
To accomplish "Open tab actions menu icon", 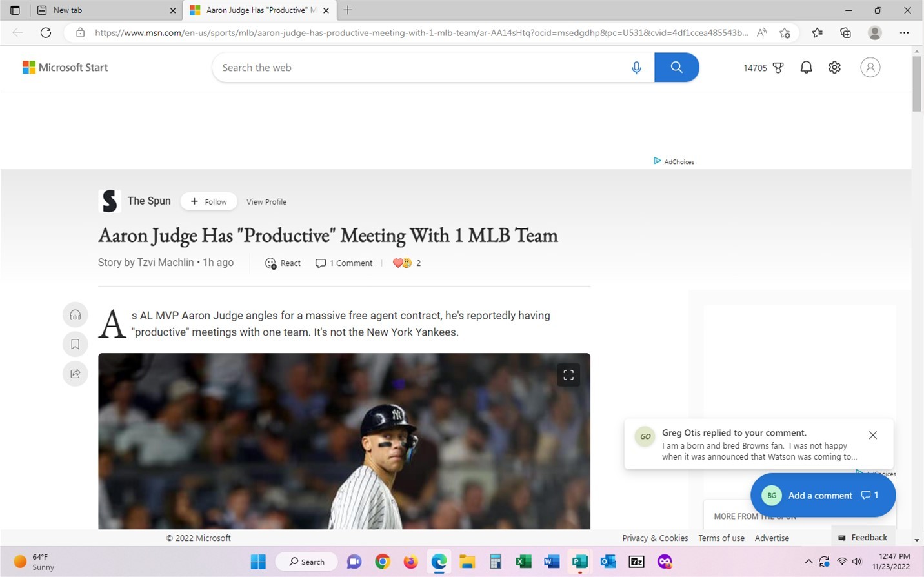I will pyautogui.click(x=15, y=10).
